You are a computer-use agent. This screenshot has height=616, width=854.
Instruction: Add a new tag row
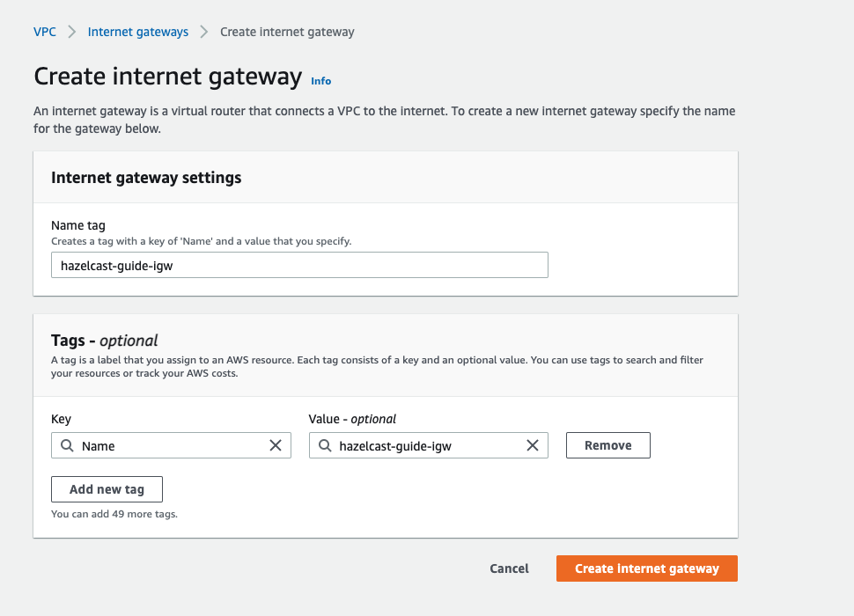pyautogui.click(x=107, y=489)
